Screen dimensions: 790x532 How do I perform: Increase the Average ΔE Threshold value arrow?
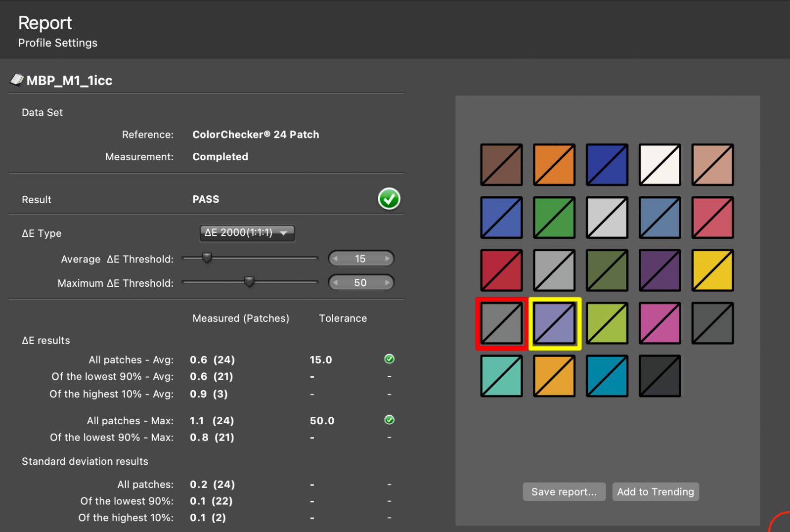pos(387,259)
